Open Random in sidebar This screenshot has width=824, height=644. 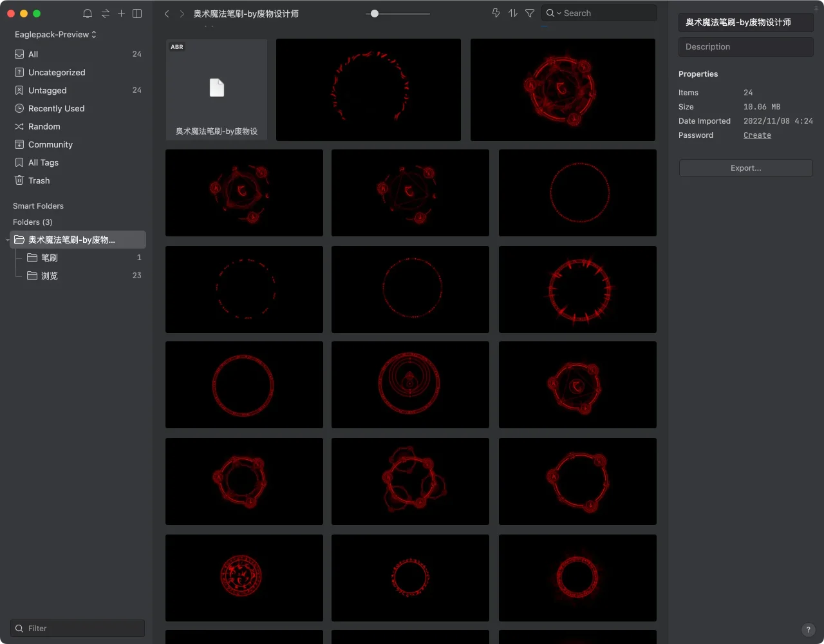[78, 126]
